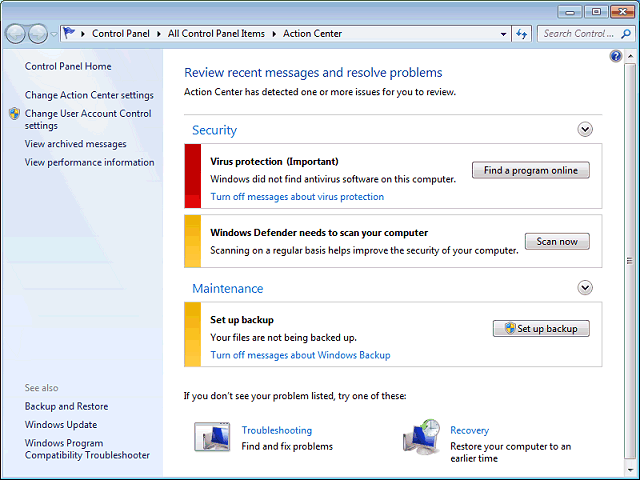This screenshot has height=480, width=640.
Task: Turn off messages about Windows Backup
Action: tap(300, 355)
